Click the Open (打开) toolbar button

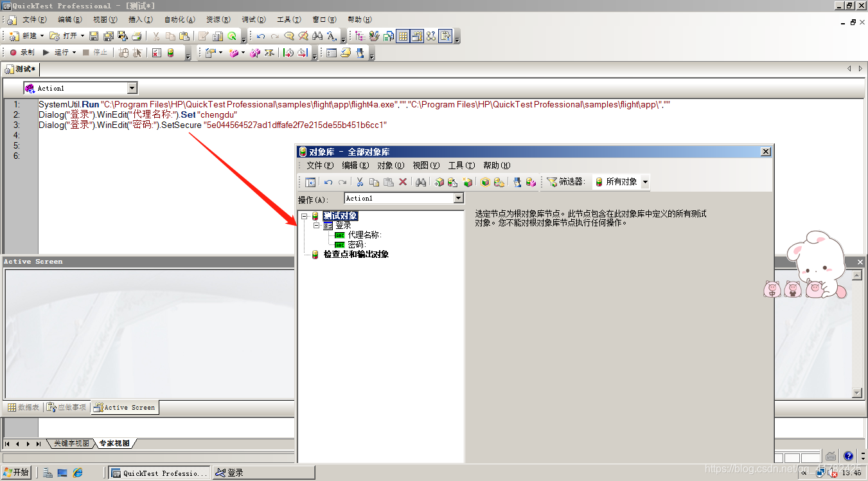coord(64,36)
